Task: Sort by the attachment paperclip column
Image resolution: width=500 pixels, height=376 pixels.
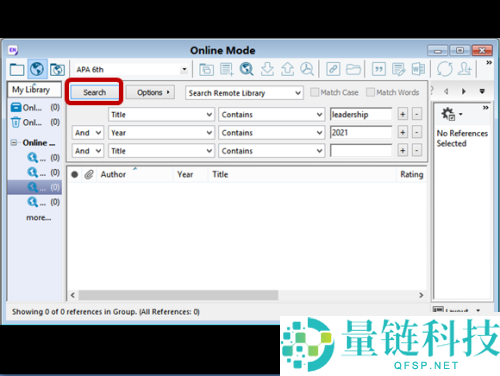Action: click(89, 174)
